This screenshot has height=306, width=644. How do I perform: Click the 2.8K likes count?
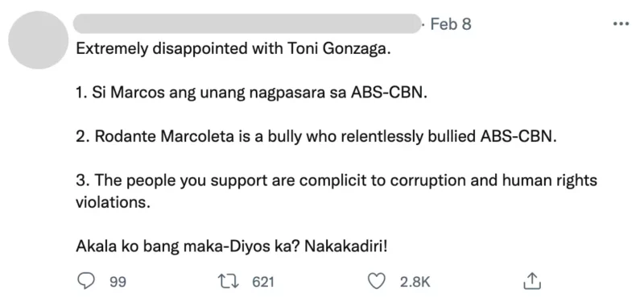(x=415, y=282)
